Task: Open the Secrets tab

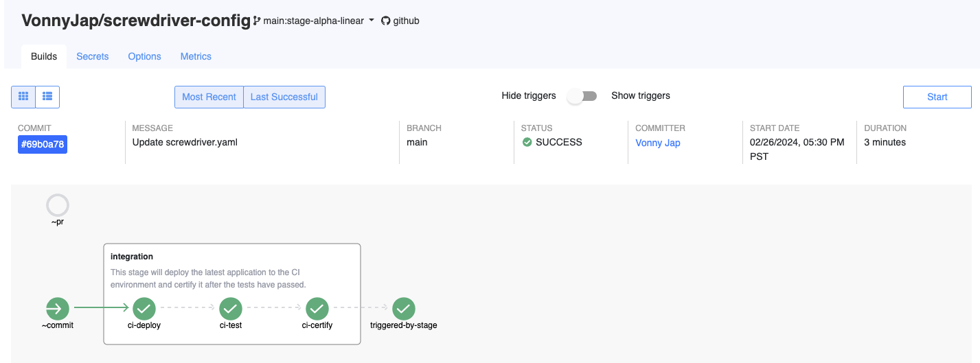Action: (x=93, y=56)
